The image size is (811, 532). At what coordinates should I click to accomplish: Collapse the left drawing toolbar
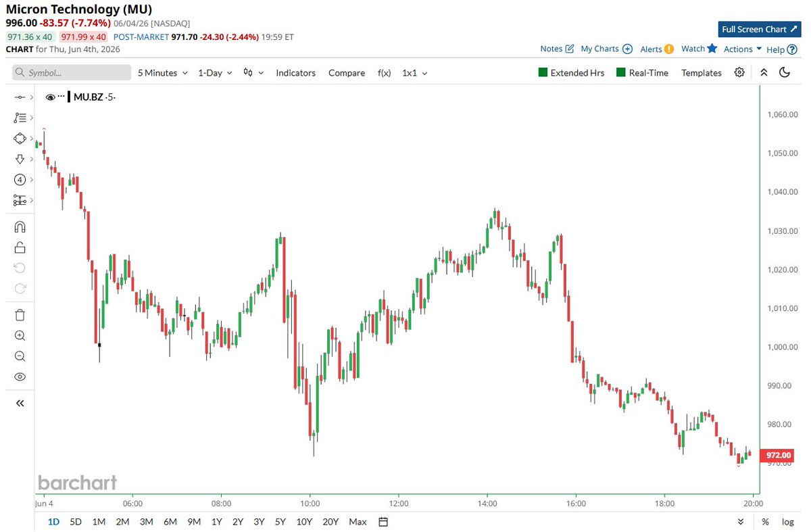pos(20,403)
